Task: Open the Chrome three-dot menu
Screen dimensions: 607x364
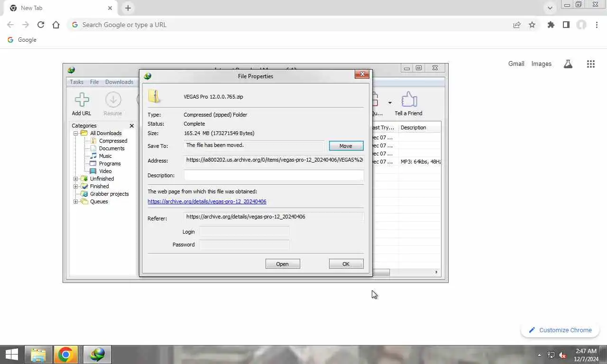Action: [597, 25]
